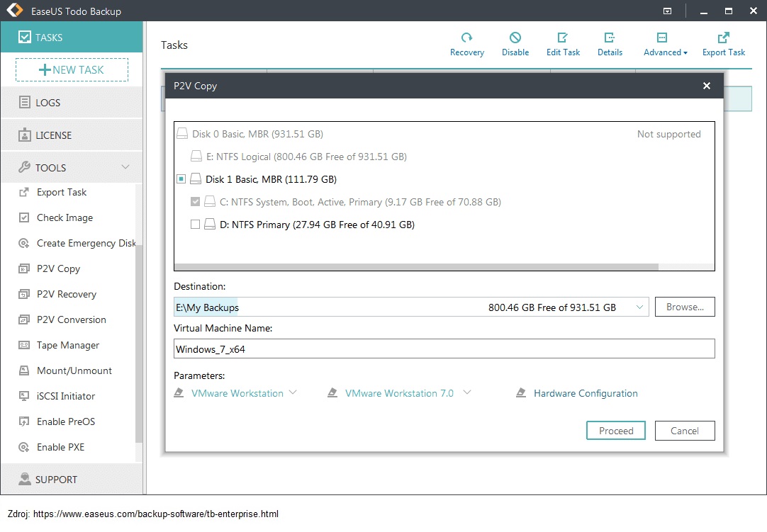Go to the LICENSE sidebar section
767x532 pixels.
click(53, 135)
